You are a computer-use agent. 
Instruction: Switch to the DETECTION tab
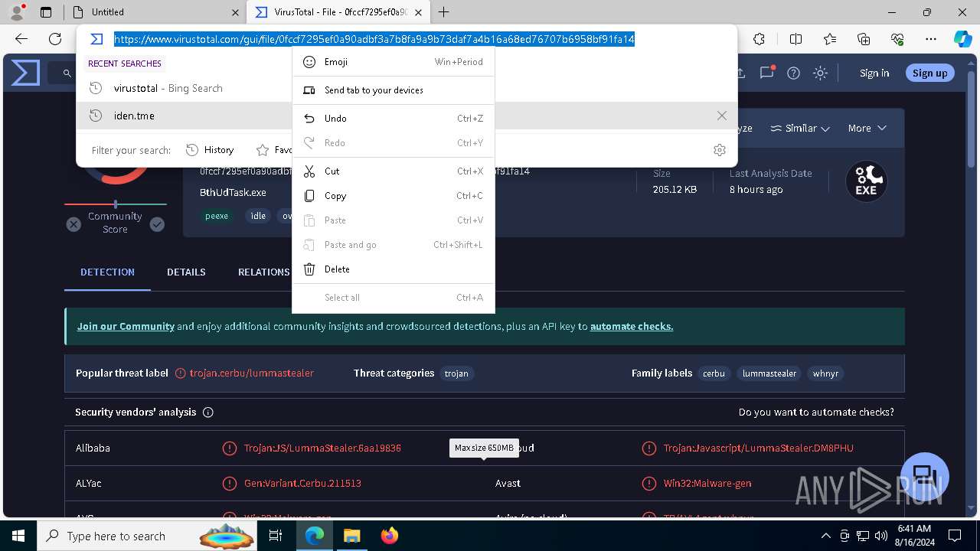click(x=107, y=272)
